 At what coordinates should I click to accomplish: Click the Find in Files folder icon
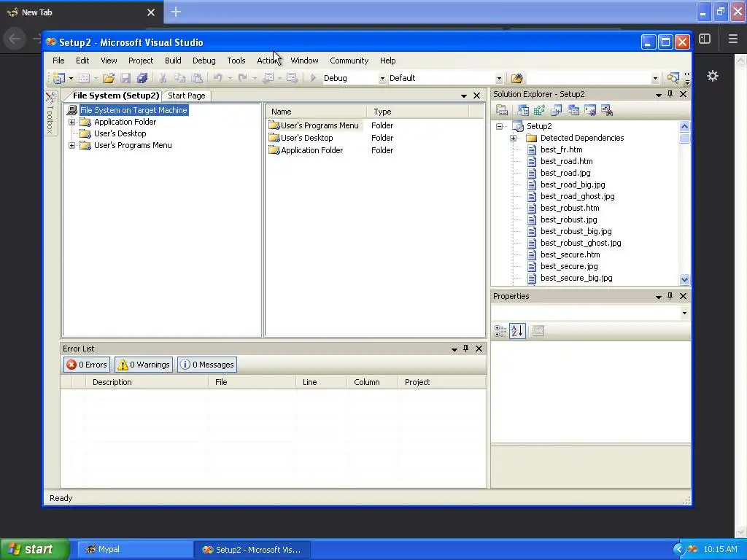click(517, 78)
